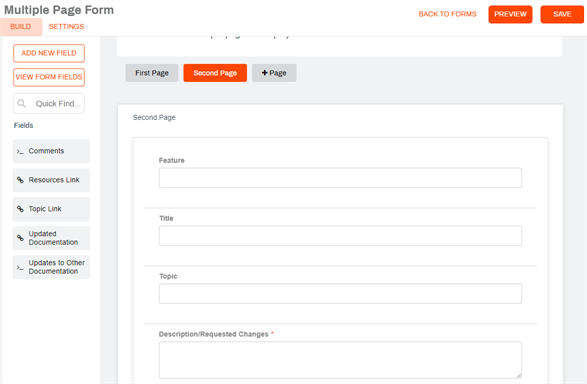This screenshot has width=587, height=384.
Task: Click the plus icon on Page button
Action: [265, 73]
